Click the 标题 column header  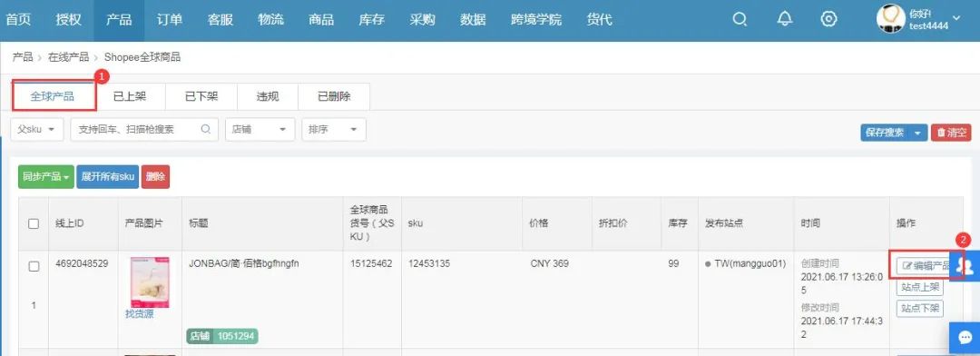[x=199, y=223]
